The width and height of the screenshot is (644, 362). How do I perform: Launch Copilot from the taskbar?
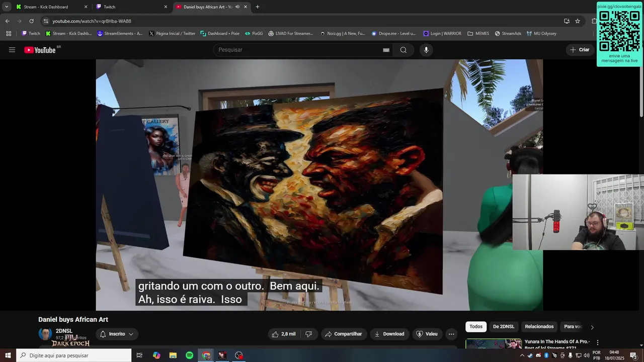(156, 355)
